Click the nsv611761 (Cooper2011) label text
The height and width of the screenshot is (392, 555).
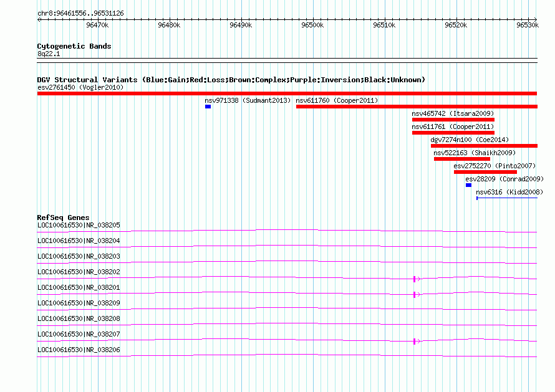[453, 127]
